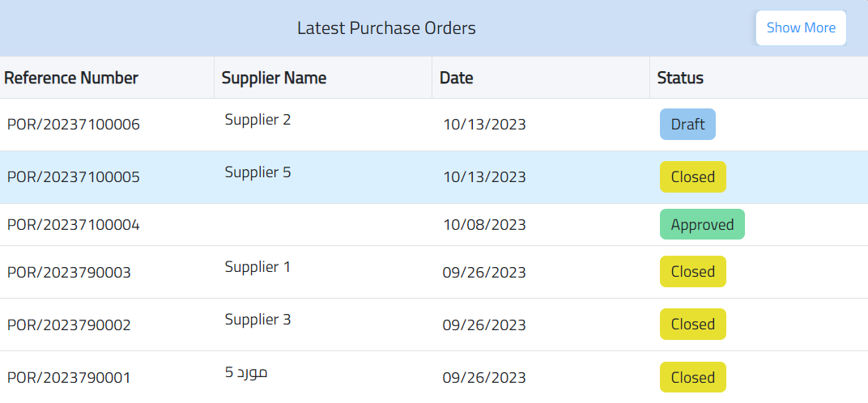The image size is (868, 403).
Task: Click the Approved status badge
Action: [x=702, y=225]
